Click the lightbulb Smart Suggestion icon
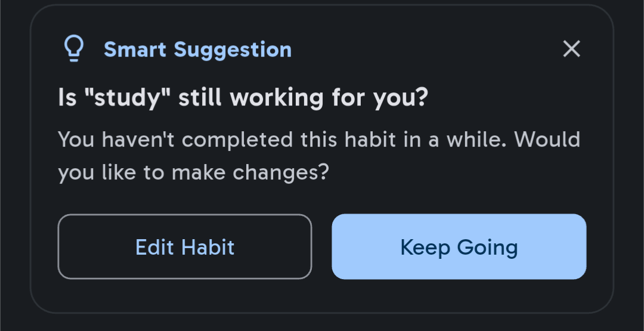644x331 pixels. [74, 49]
